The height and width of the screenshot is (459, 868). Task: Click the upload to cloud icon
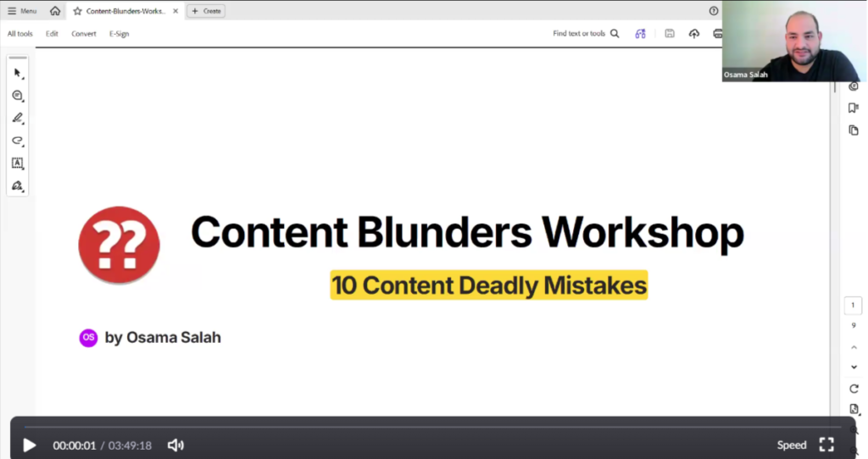coord(694,34)
